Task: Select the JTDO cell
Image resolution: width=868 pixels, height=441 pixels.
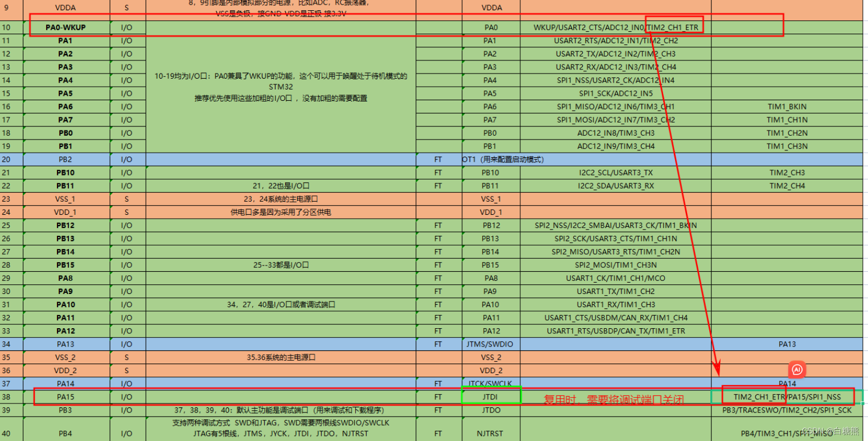Action: [490, 410]
